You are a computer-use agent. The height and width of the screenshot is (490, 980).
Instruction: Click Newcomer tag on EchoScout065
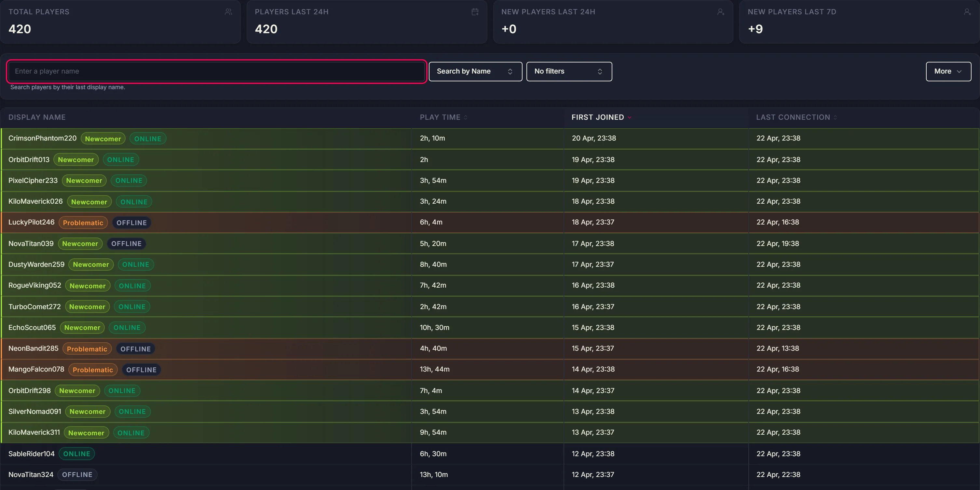pos(82,328)
